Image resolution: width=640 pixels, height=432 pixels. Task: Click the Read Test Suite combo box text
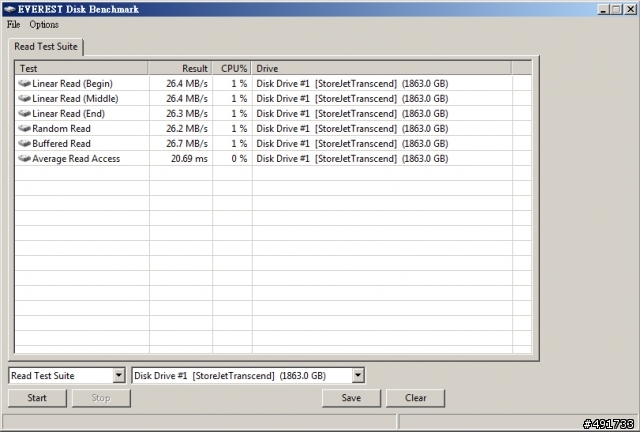click(43, 376)
